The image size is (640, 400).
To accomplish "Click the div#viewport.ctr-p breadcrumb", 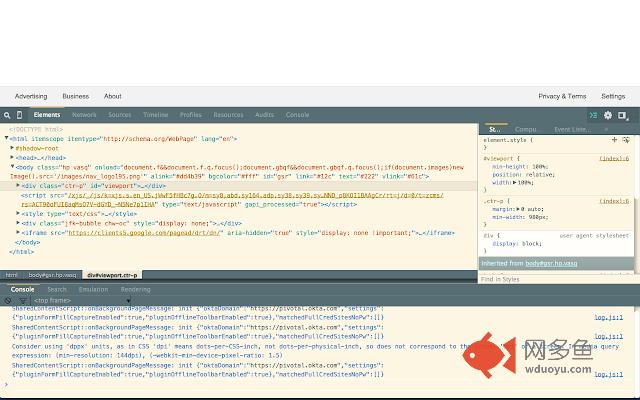I will pos(112,275).
